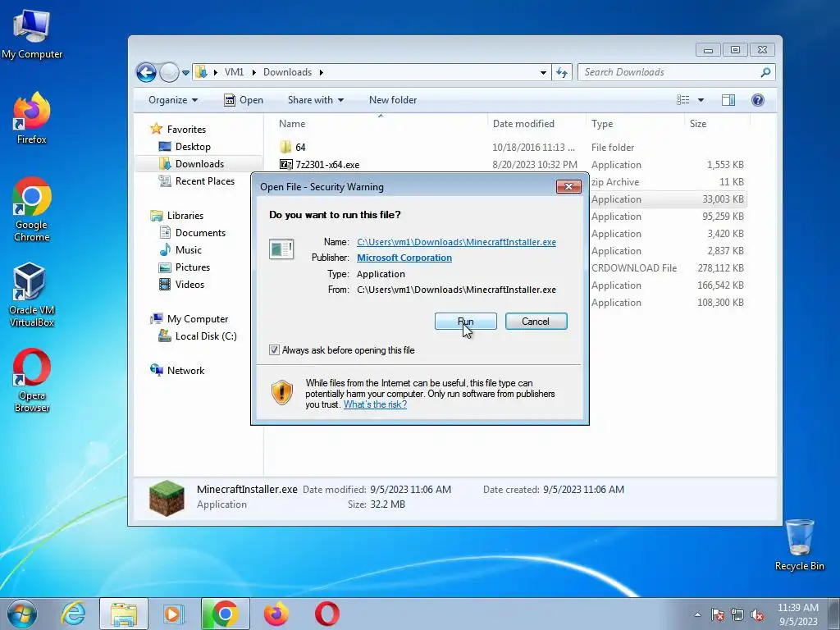The width and height of the screenshot is (840, 630).
Task: Click Open in the Explorer toolbar
Action: [x=243, y=100]
